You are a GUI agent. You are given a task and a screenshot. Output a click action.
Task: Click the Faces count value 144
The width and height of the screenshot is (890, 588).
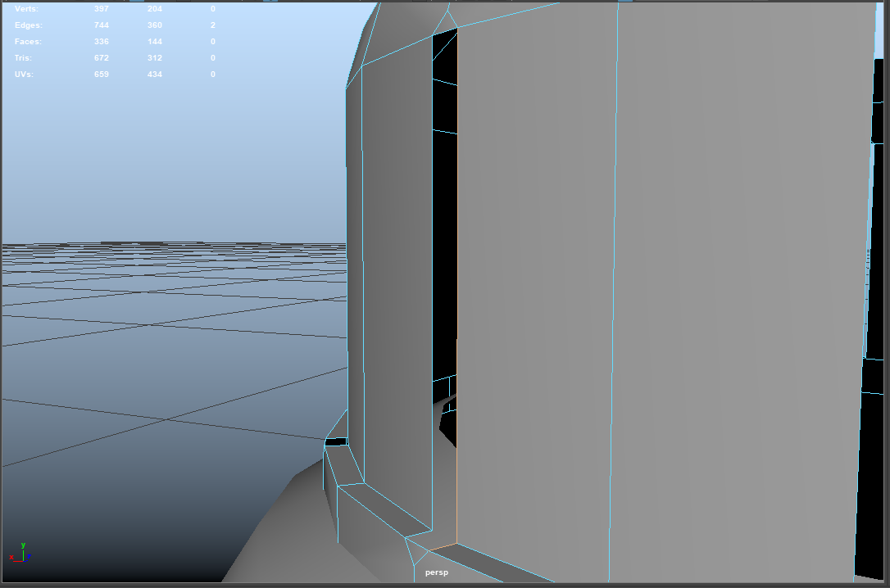(x=155, y=42)
